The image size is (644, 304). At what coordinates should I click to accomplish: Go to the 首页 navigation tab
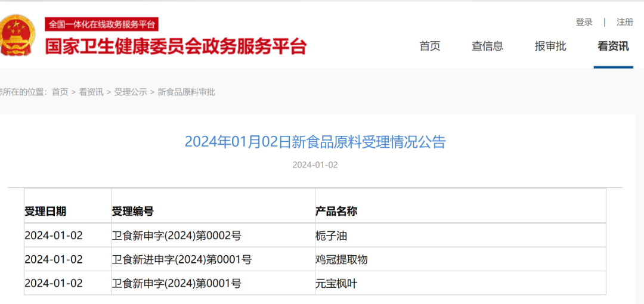pyautogui.click(x=429, y=46)
